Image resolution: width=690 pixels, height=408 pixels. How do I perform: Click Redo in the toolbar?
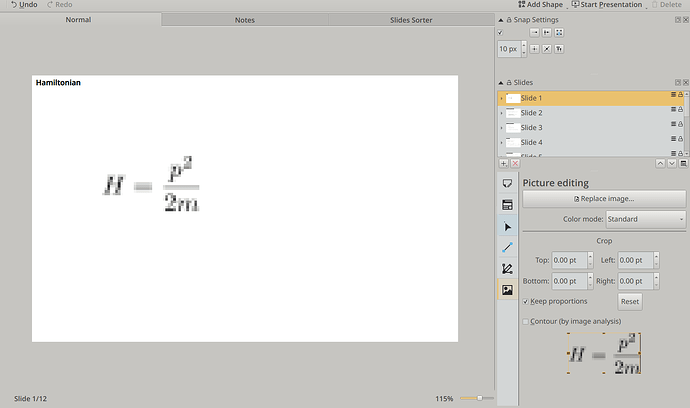(59, 4)
